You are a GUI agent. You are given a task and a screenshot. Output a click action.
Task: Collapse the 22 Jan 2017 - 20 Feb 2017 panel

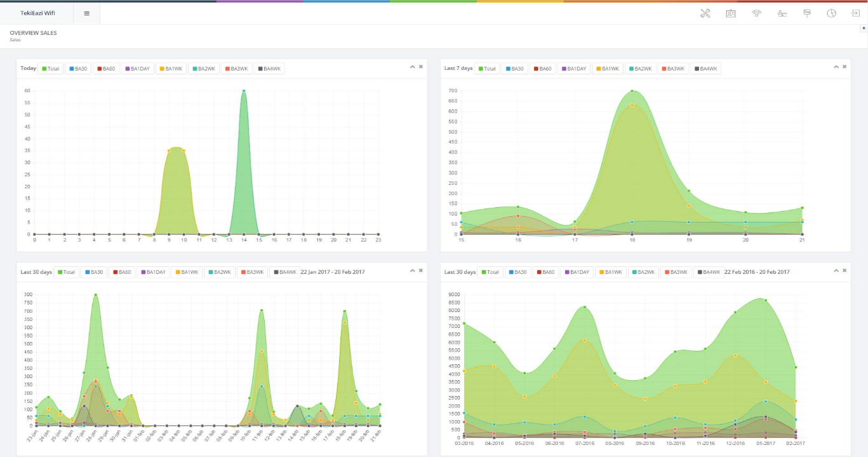412,270
